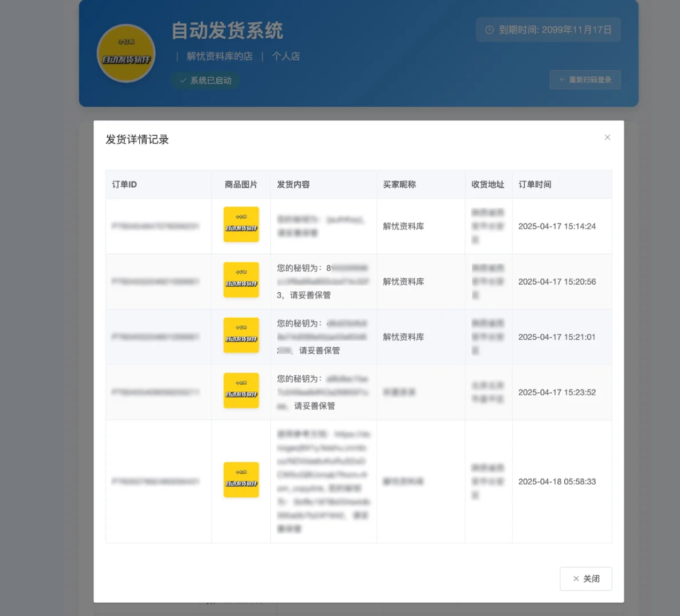Open product thumbnail for 05:58:33 order
This screenshot has width=680, height=616.
pos(241,480)
